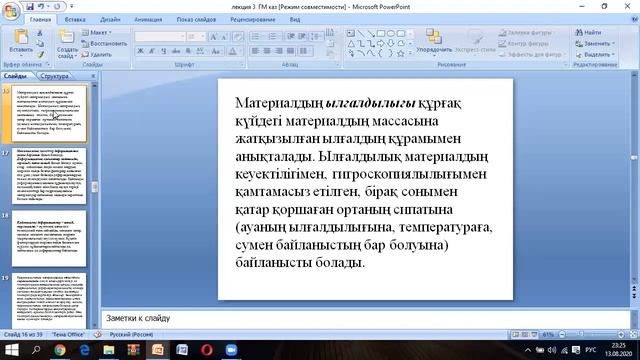Open the Выделить select dropdown
Image resolution: width=640 pixels, height=360 pixels.
click(x=595, y=54)
